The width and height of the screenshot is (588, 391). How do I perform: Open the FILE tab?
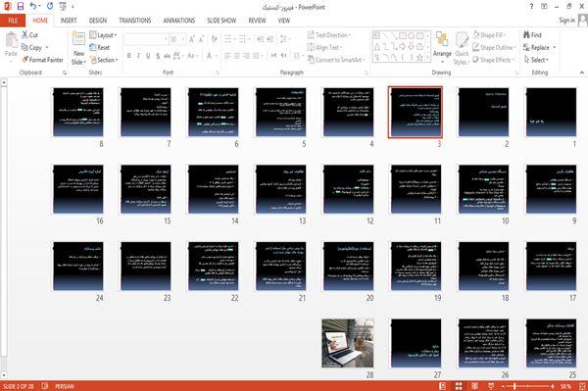coord(13,21)
